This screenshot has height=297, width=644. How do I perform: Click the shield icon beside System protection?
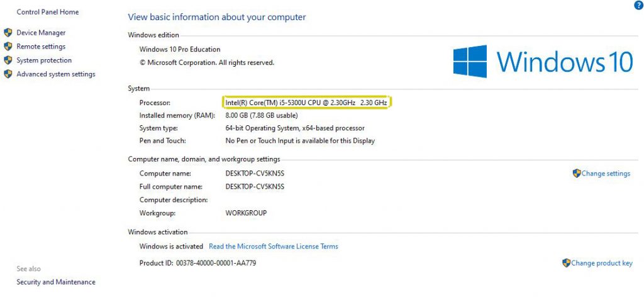pyautogui.click(x=8, y=60)
